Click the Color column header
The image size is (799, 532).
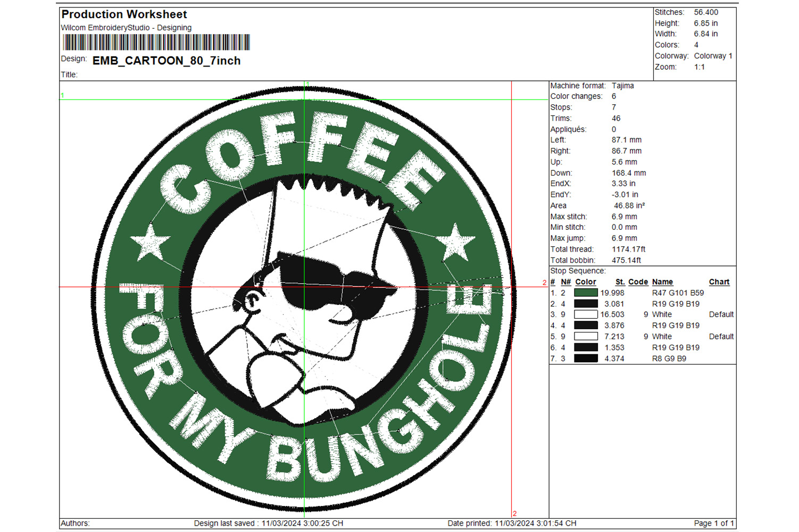pos(585,282)
